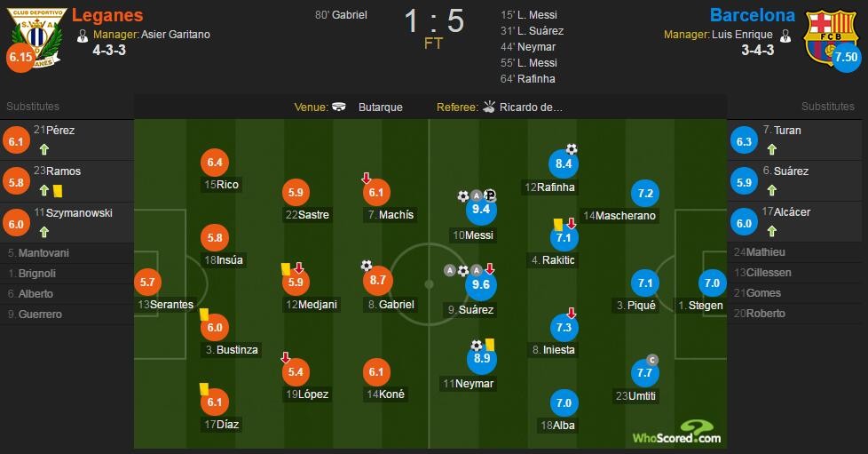Viewport: 868px width, 454px height.
Task: Click Serantes goalkeeper 5.7 rating
Action: coord(147,283)
